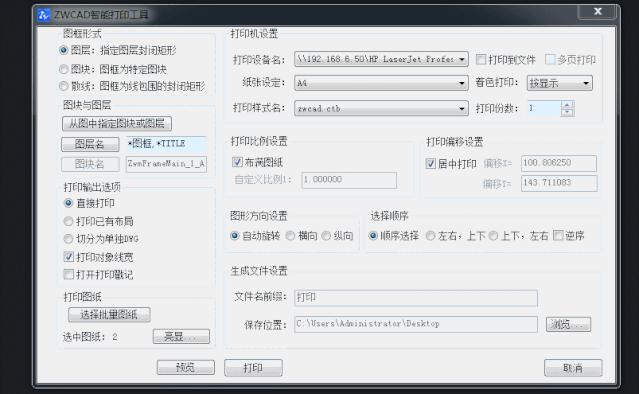The height and width of the screenshot is (394, 639).
Task: Toggle 居中打印 center print checkbox
Action: [431, 164]
